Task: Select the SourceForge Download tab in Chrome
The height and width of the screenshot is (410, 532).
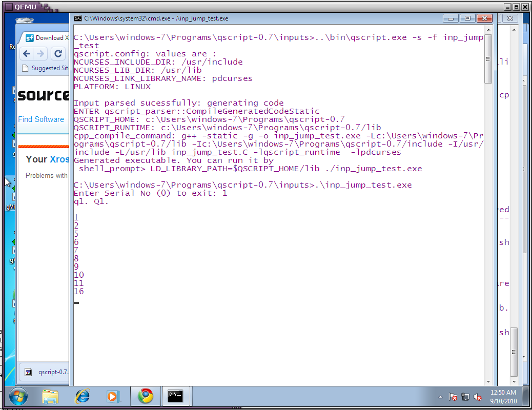Action: click(46, 38)
